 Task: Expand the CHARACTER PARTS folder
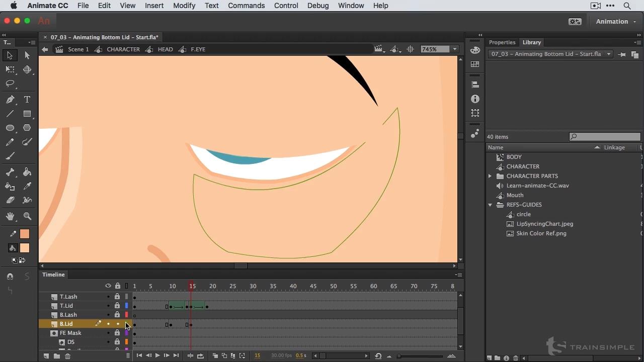pos(490,176)
